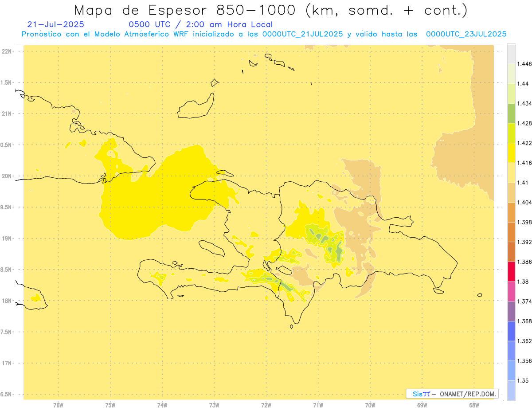Click the colorbar value 1.428
This screenshot has width=532, height=411.
pyautogui.click(x=524, y=123)
